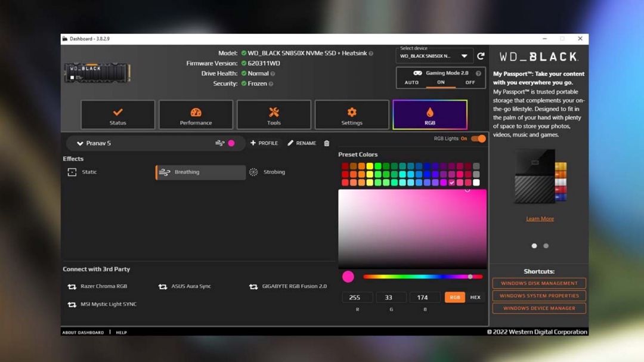Follow the Learn More link
The width and height of the screenshot is (644, 362).
pyautogui.click(x=540, y=219)
